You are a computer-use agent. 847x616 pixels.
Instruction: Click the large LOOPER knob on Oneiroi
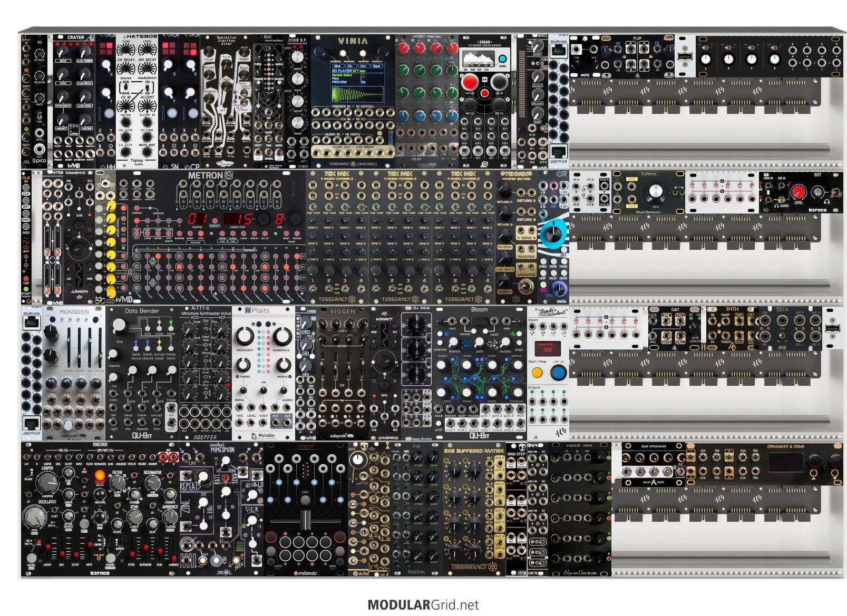48,482
